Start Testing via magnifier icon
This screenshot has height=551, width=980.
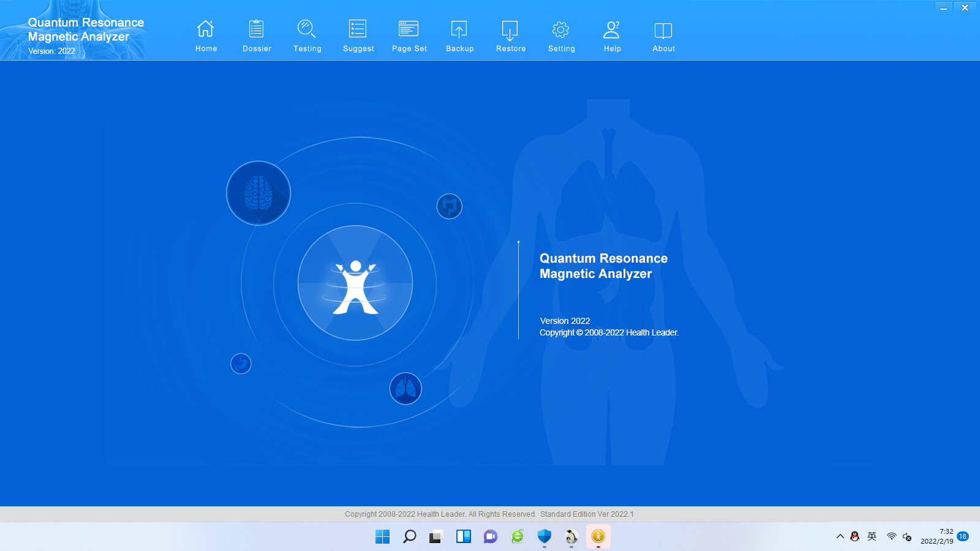click(x=307, y=29)
